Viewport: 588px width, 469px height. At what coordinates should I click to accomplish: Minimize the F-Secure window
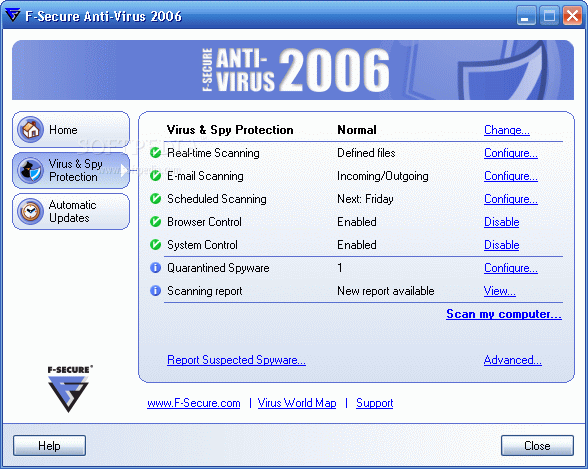point(525,16)
